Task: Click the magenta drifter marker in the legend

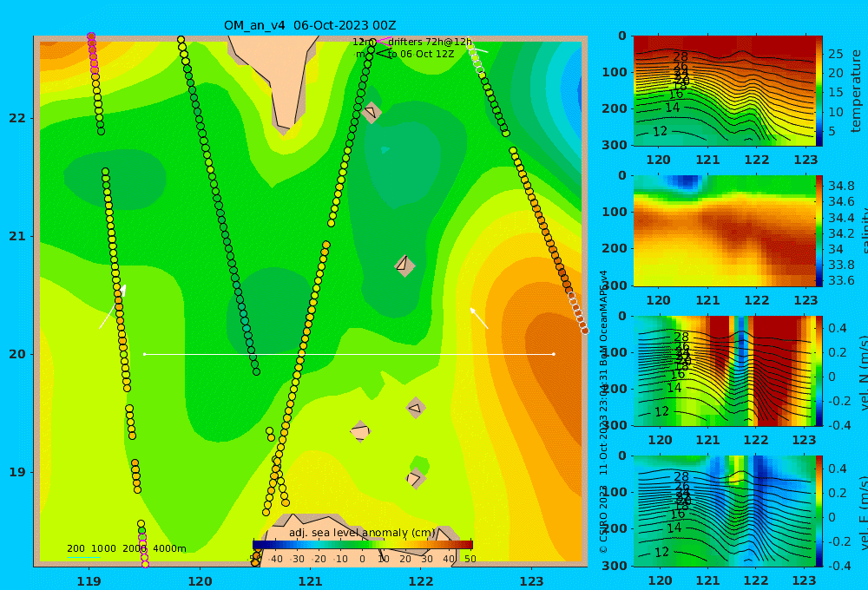Action: (383, 42)
